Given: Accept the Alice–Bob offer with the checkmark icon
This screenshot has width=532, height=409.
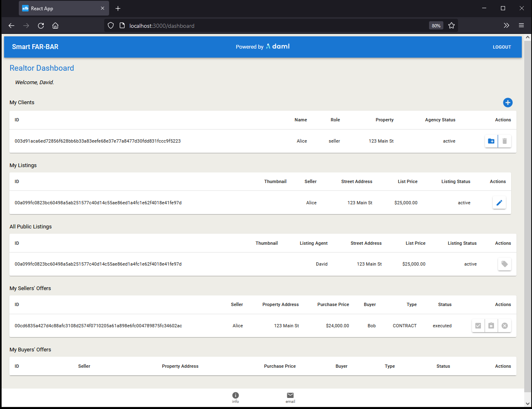Looking at the screenshot, I should point(478,326).
